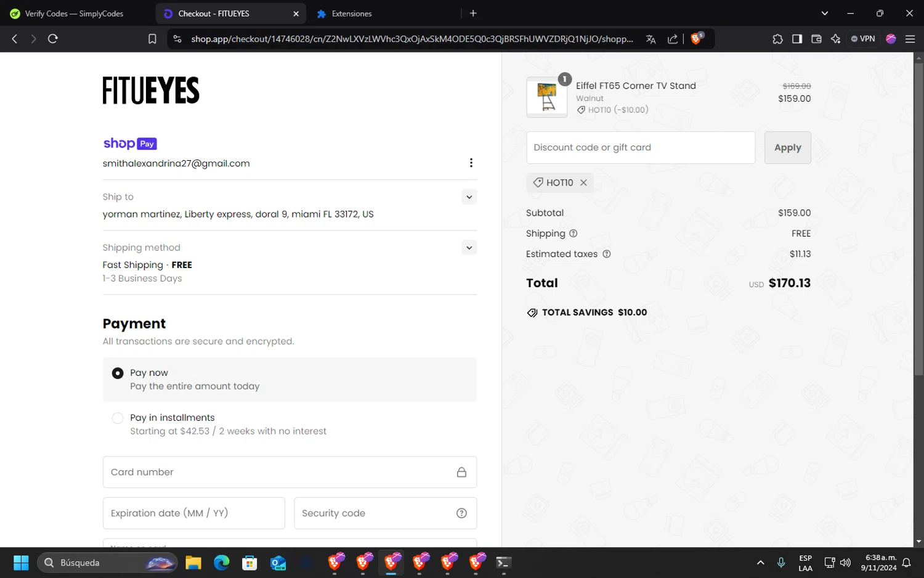The width and height of the screenshot is (924, 578).
Task: Go back to the previous page
Action: (x=15, y=39)
